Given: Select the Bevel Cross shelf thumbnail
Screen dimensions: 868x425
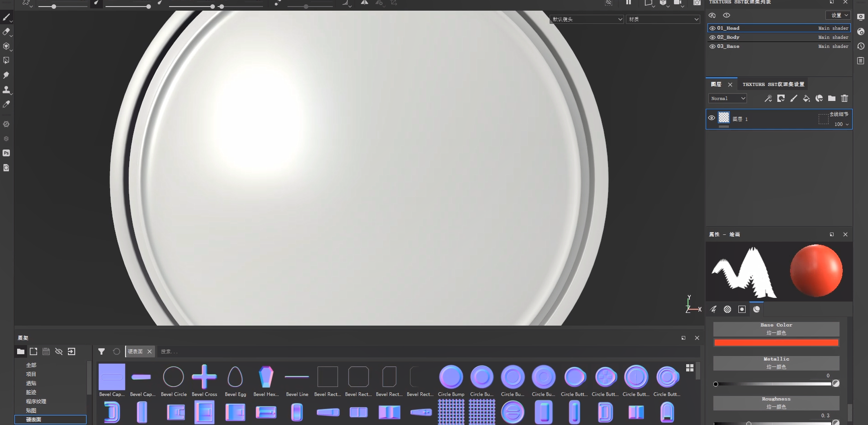Looking at the screenshot, I should click(x=204, y=377).
